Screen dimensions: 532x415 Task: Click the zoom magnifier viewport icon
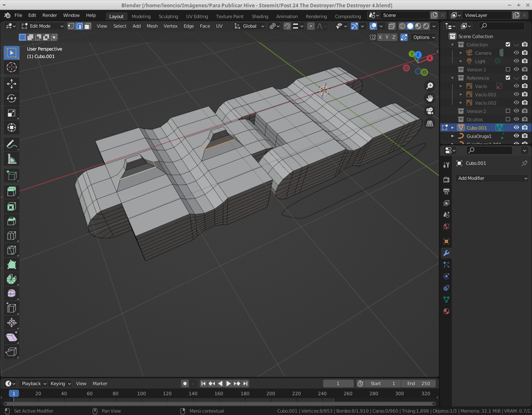pos(429,86)
